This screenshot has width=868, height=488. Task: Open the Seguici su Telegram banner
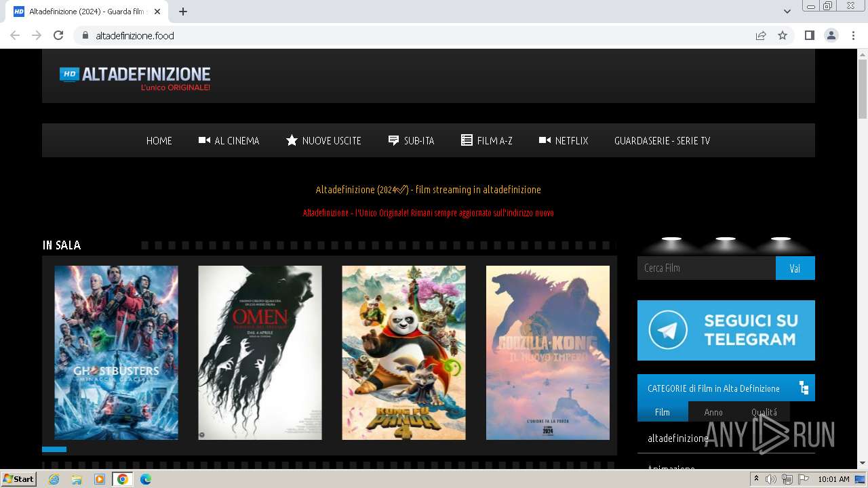tap(726, 330)
